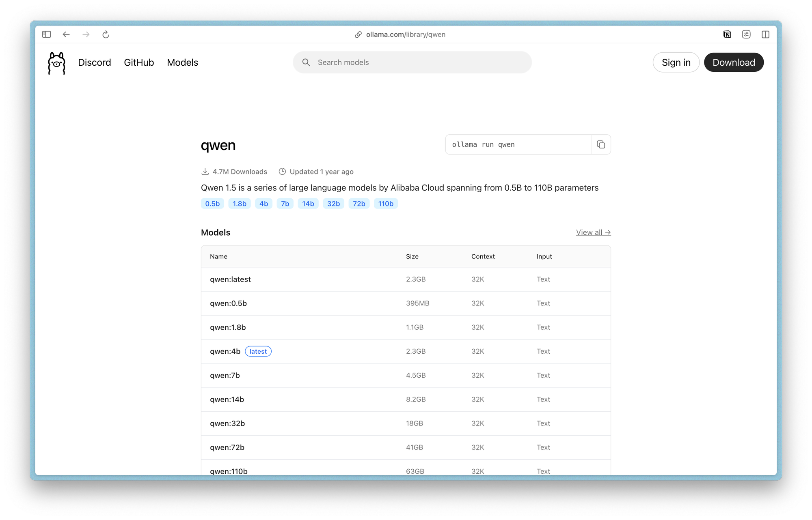Click the 4.5GB size cell
Image resolution: width=812 pixels, height=520 pixels.
tap(416, 376)
